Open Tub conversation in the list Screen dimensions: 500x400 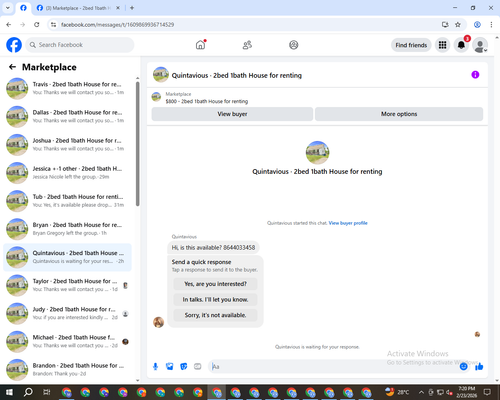(67, 201)
